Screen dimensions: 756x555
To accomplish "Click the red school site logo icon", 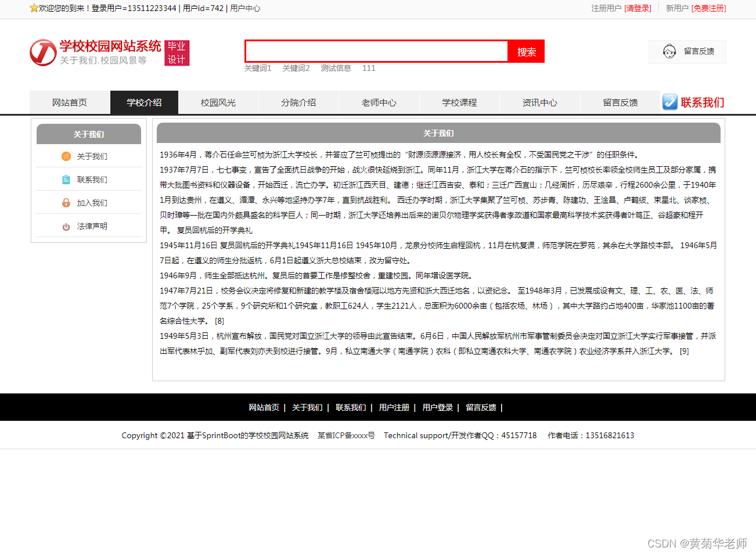I will click(43, 53).
